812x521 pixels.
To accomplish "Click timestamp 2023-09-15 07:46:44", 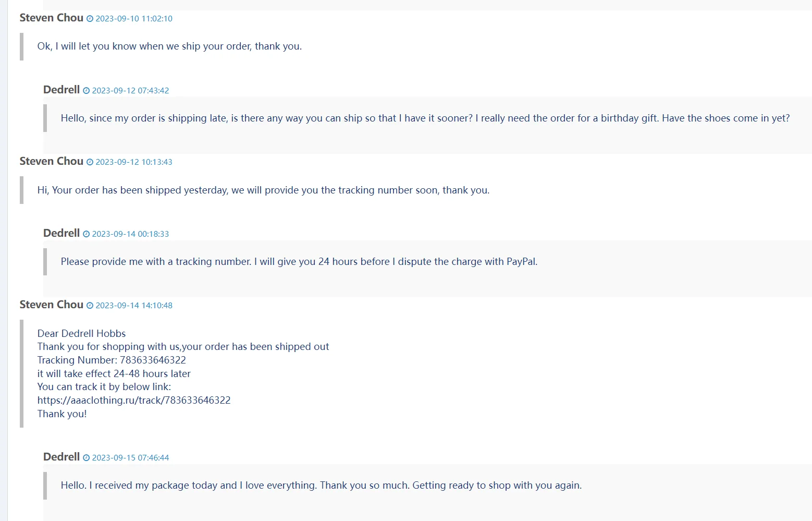I will [x=131, y=458].
